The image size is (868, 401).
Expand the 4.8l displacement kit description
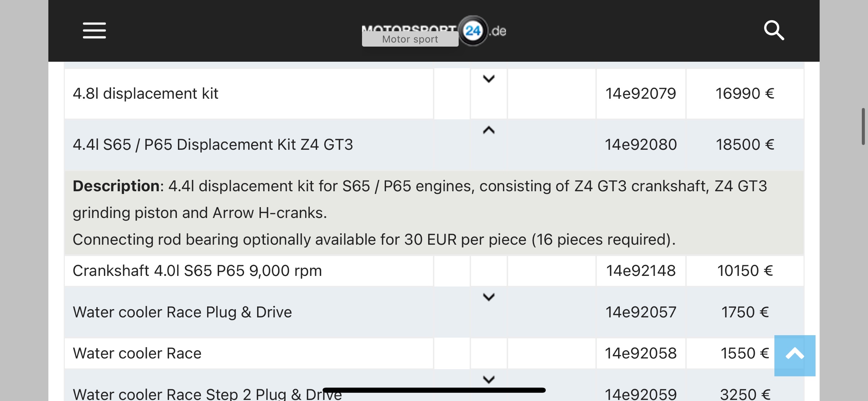click(489, 79)
